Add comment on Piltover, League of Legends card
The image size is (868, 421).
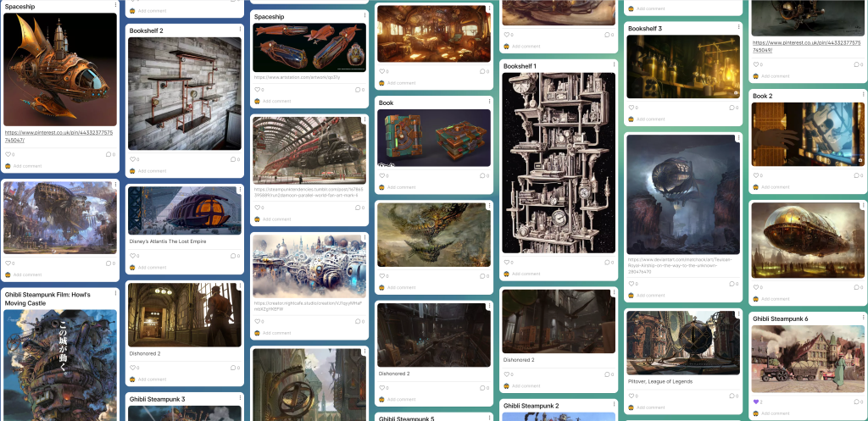tap(648, 407)
